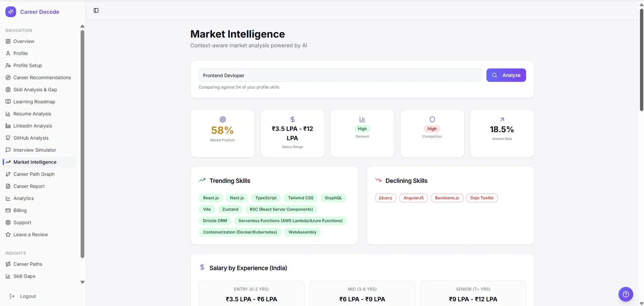
Task: Click the LinkedIn Analysis icon
Action: pyautogui.click(x=8, y=126)
